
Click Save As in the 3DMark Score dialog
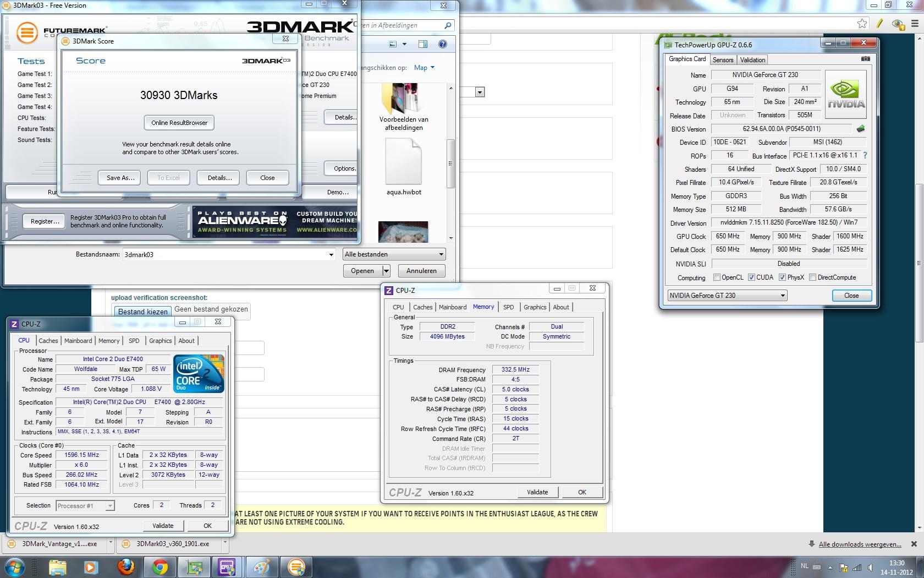(120, 178)
